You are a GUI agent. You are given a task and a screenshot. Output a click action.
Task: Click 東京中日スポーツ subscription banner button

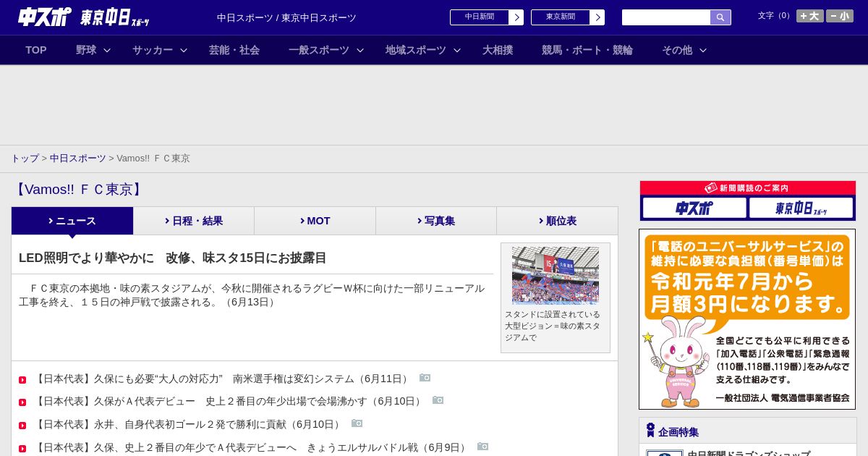[801, 208]
